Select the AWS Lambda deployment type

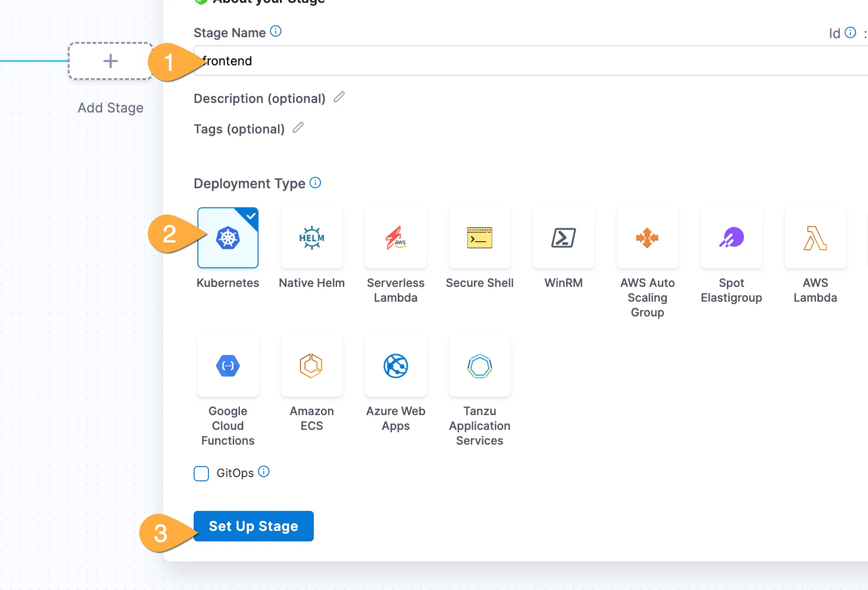tap(816, 238)
